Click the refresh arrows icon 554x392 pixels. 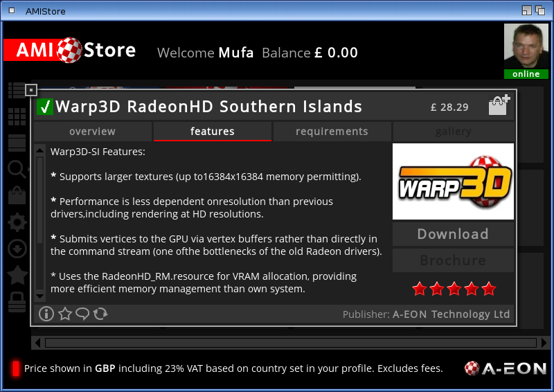pyautogui.click(x=100, y=314)
